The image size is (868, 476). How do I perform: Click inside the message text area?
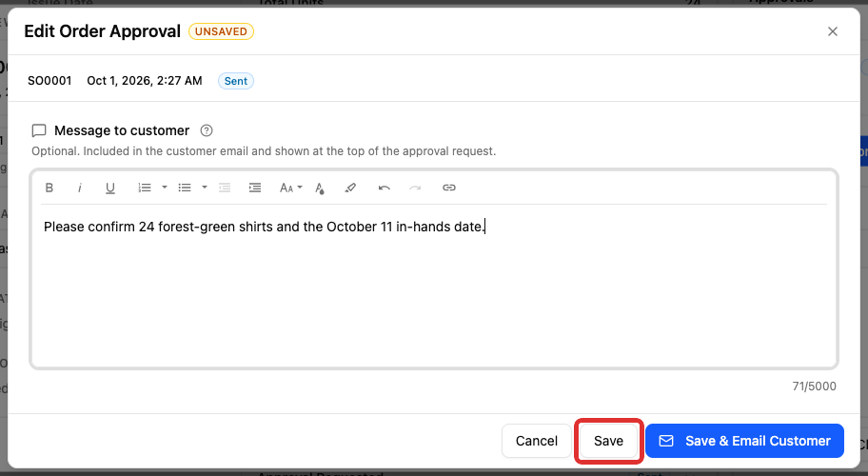point(434,285)
